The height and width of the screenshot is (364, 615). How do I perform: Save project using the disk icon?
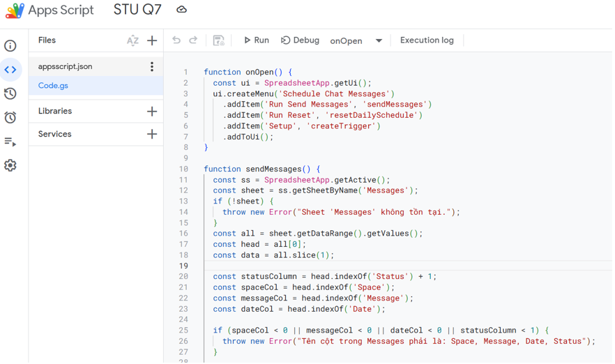pos(218,40)
